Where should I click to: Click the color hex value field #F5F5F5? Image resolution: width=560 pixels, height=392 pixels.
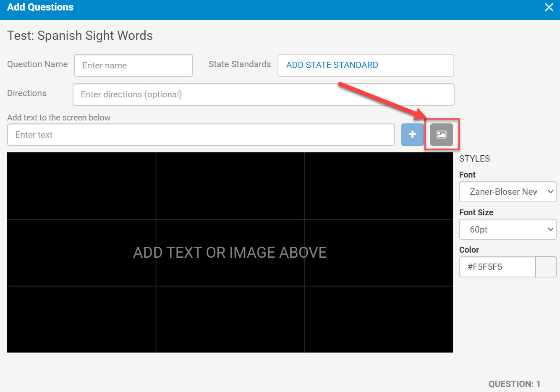click(497, 267)
